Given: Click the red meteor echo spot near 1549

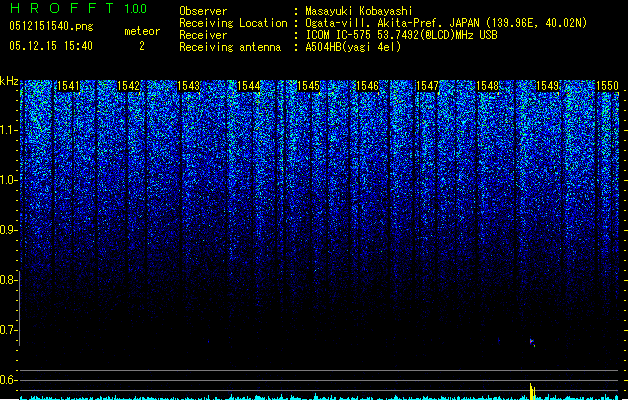Looking at the screenshot, I should 532,342.
